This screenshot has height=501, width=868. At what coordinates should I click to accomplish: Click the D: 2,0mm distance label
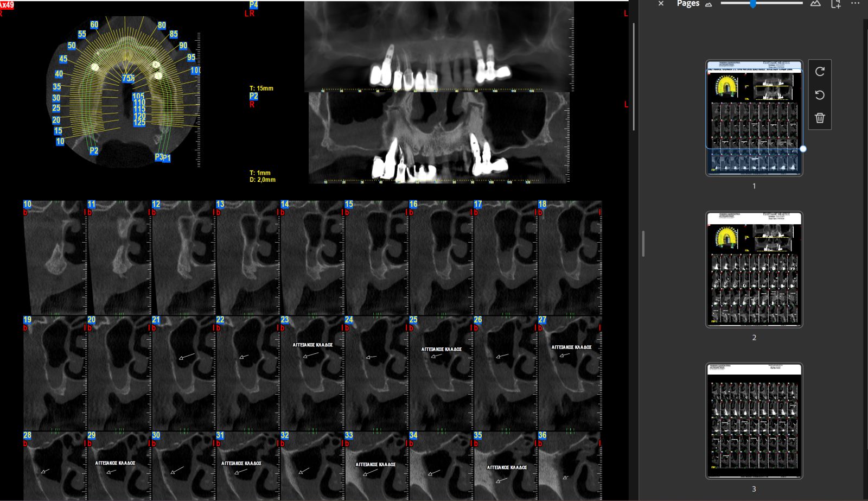pyautogui.click(x=263, y=180)
